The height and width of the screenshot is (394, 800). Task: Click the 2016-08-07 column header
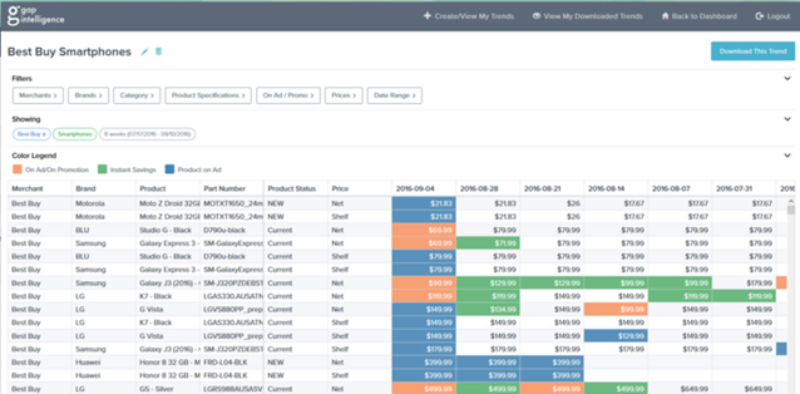[680, 188]
